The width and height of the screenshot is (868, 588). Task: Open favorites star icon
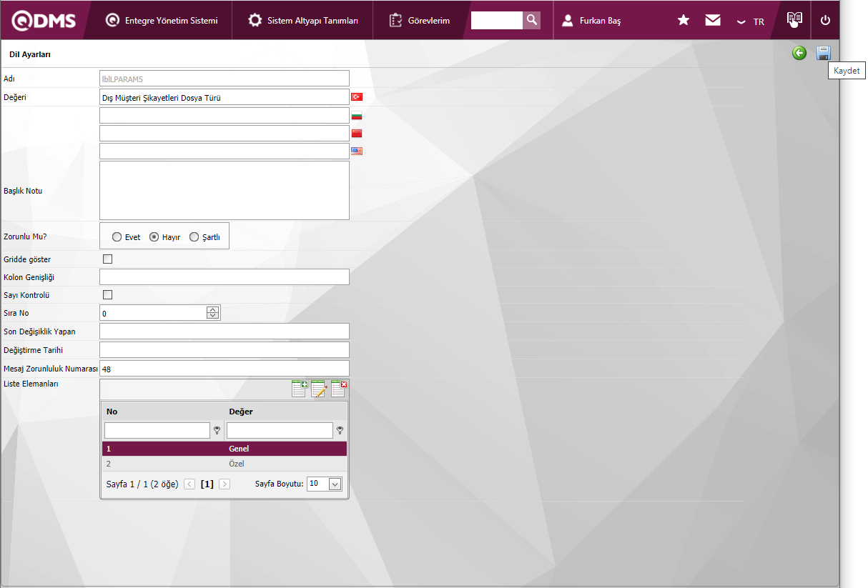pyautogui.click(x=684, y=20)
